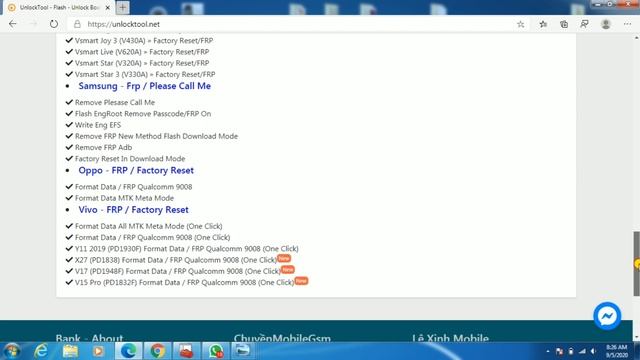This screenshot has height=360, width=640.
Task: Click the New badge after X27 entry
Action: click(284, 258)
